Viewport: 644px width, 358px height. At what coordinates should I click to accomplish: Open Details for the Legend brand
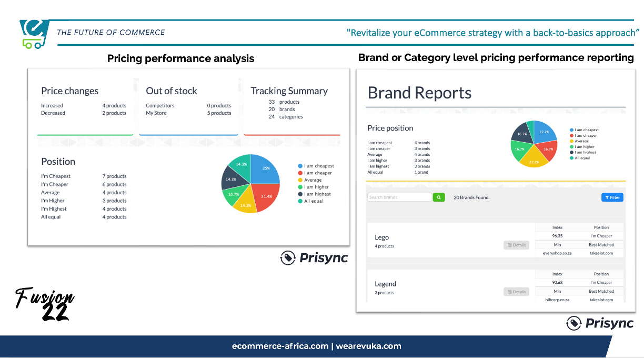pyautogui.click(x=516, y=292)
